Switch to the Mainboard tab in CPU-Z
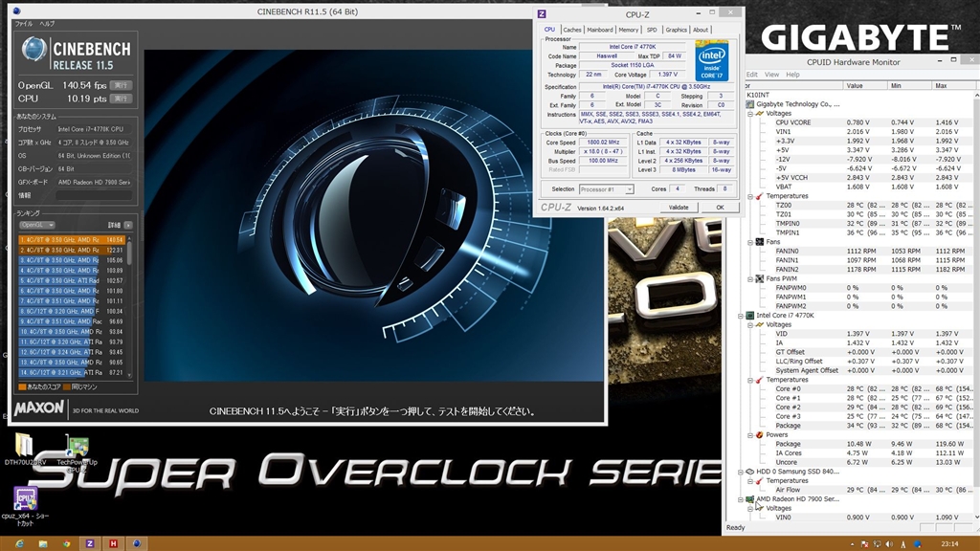Image resolution: width=980 pixels, height=551 pixels. coord(599,30)
